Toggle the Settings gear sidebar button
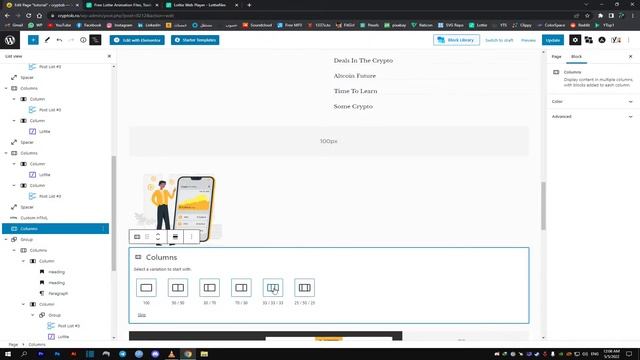Screen dimensions: 640x360 (x=575, y=40)
